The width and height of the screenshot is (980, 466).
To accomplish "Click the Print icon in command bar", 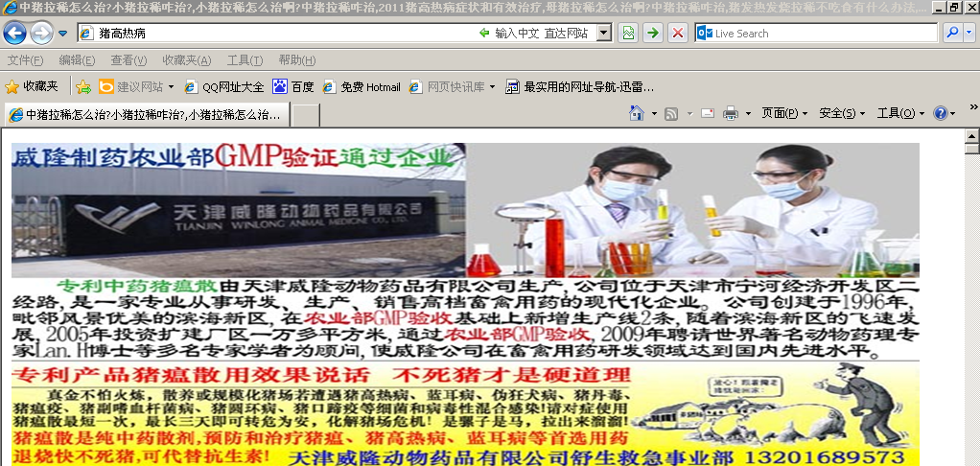I will click(730, 113).
